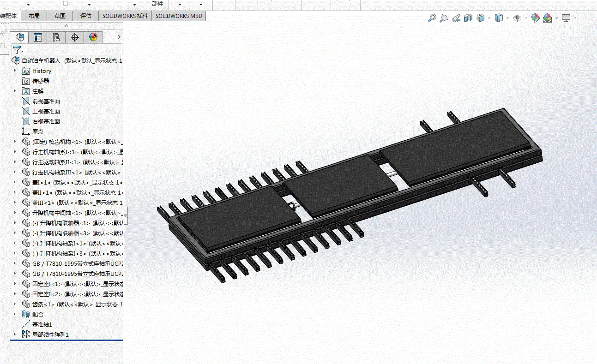Open the DisplayManager color ball tab
This screenshot has height=364, width=597.
click(93, 37)
